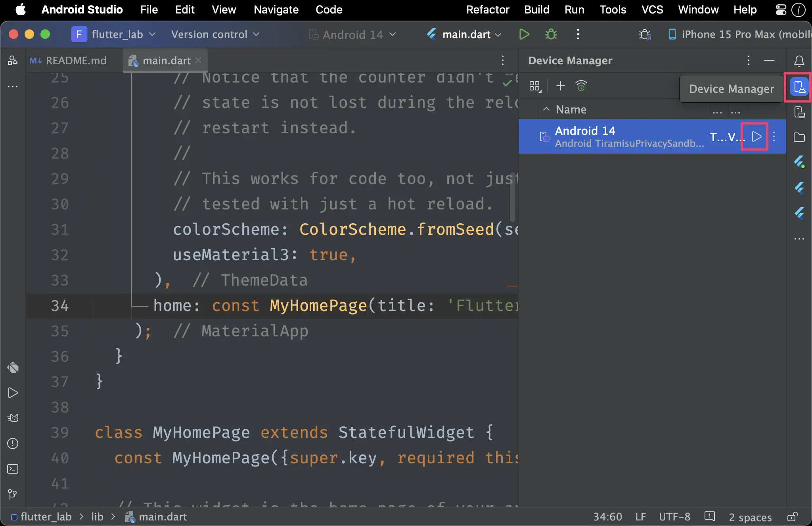The height and width of the screenshot is (526, 812).
Task: Open macOS Control Center icon
Action: pos(781,10)
